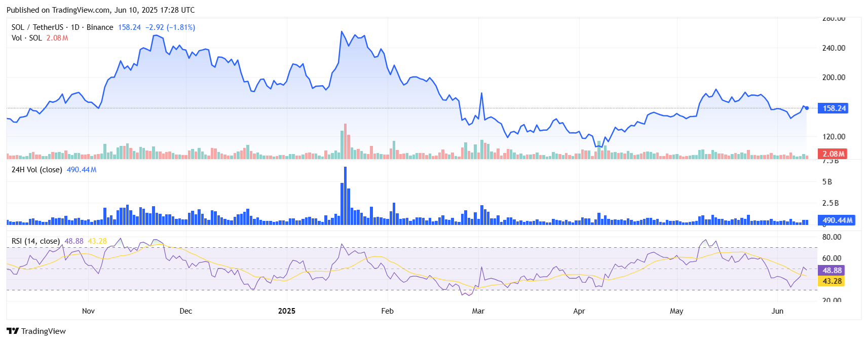Image resolution: width=868 pixels, height=342 pixels.
Task: Click the yellow 43.28 RSI axis tag
Action: [x=832, y=281]
